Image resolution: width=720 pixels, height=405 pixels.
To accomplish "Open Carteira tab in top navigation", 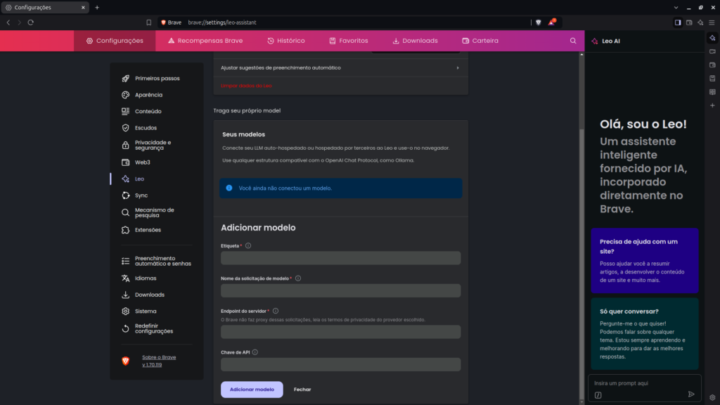I will 480,41.
